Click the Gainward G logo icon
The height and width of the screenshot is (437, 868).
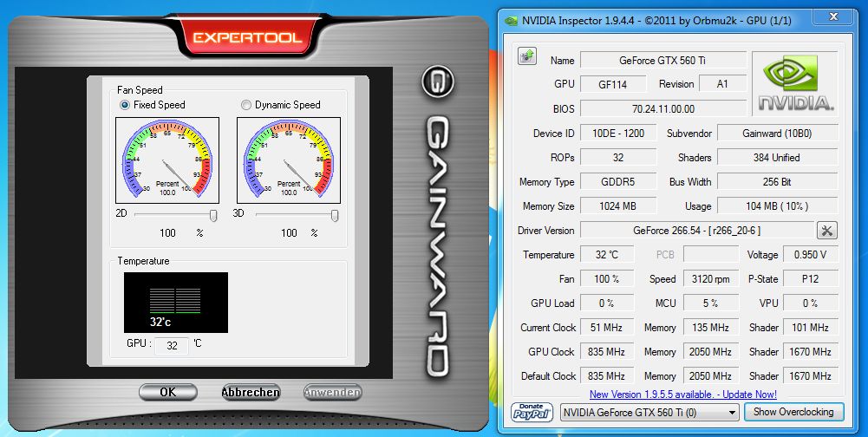[x=438, y=83]
